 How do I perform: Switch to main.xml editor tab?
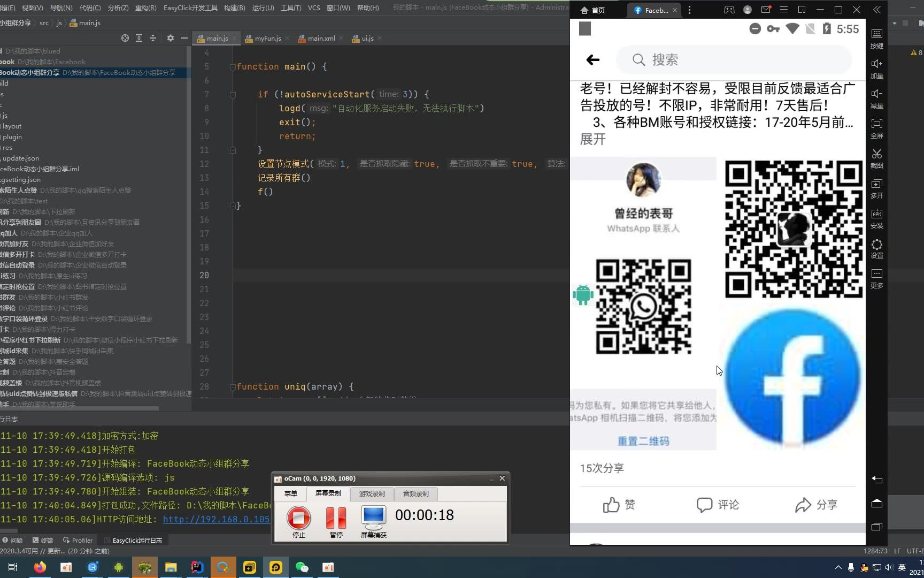[x=321, y=39]
